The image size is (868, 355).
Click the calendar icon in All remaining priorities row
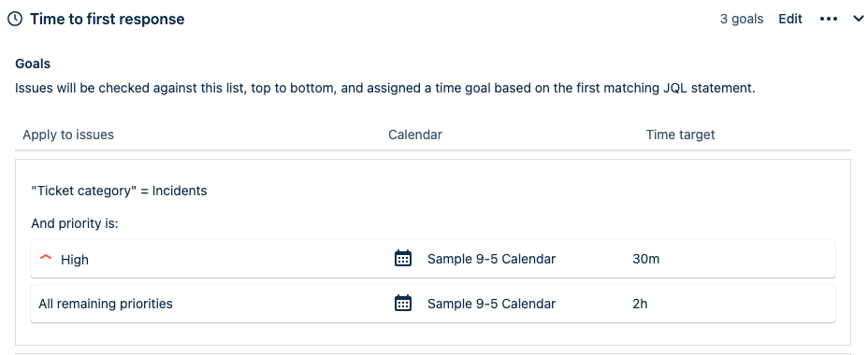403,303
